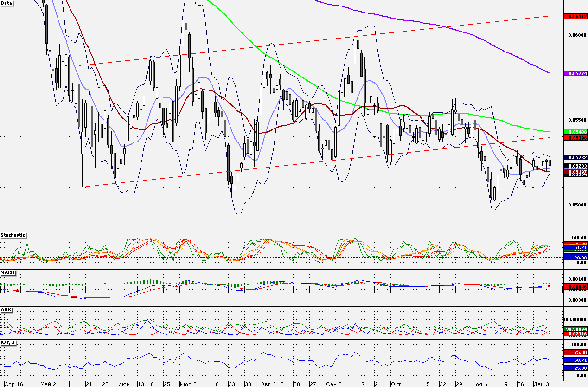
Task: Click the black 0.05233 price tag
Action: pyautogui.click(x=575, y=166)
